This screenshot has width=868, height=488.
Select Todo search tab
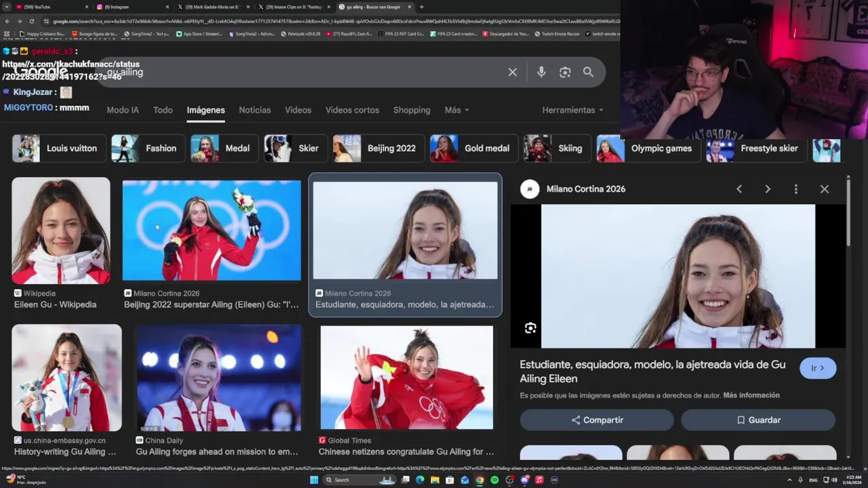(x=163, y=110)
